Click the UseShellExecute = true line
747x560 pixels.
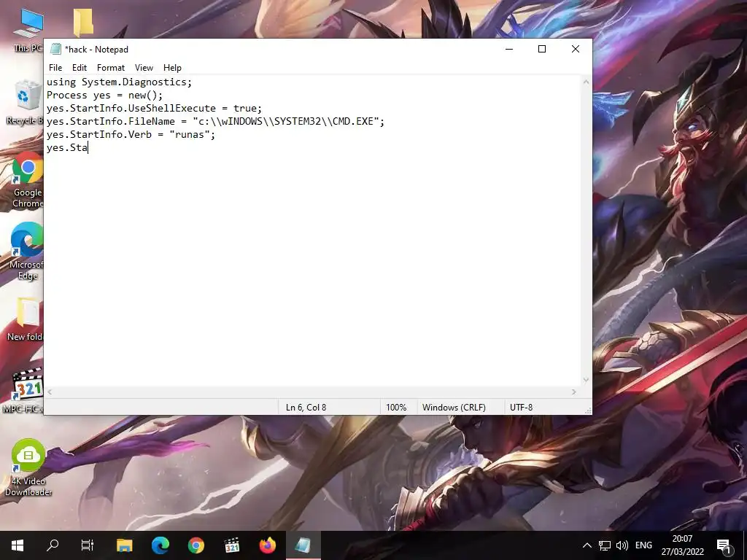[155, 108]
